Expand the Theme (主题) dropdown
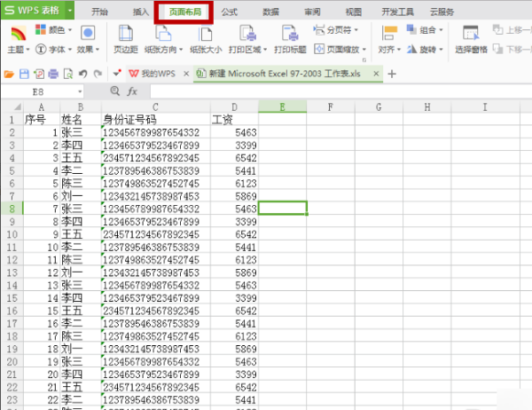532x410 pixels. coord(18,51)
